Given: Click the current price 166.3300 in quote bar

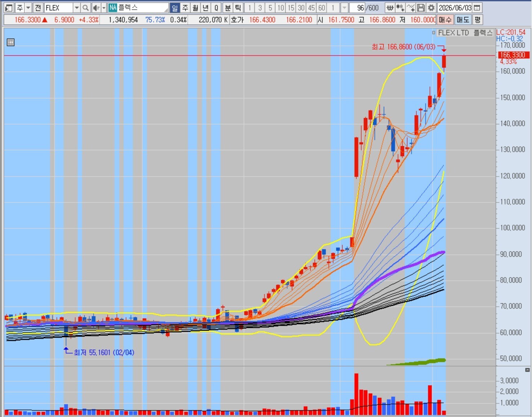Looking at the screenshot, I should [x=27, y=20].
